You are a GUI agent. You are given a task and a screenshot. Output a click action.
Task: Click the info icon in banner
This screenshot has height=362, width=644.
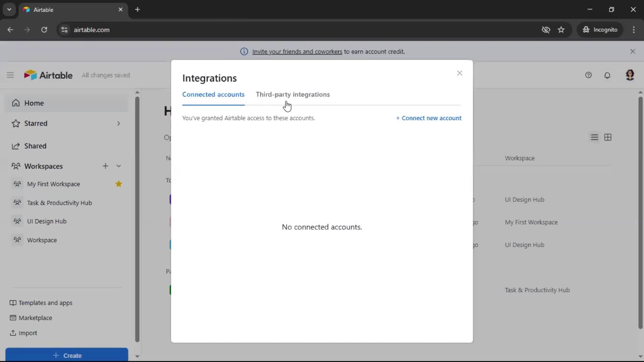click(x=244, y=52)
